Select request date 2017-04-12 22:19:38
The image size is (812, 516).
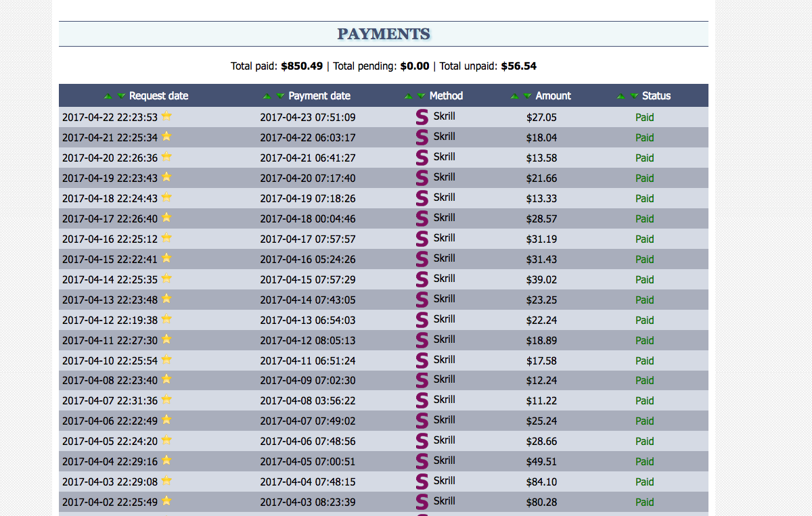(110, 321)
